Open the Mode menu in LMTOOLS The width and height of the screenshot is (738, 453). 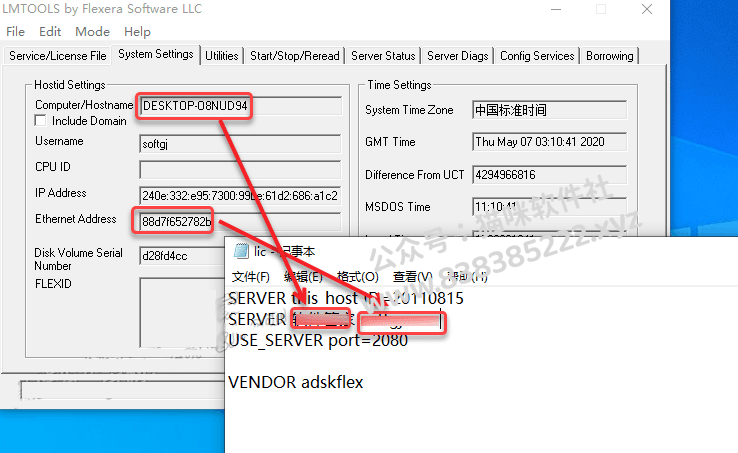[92, 32]
